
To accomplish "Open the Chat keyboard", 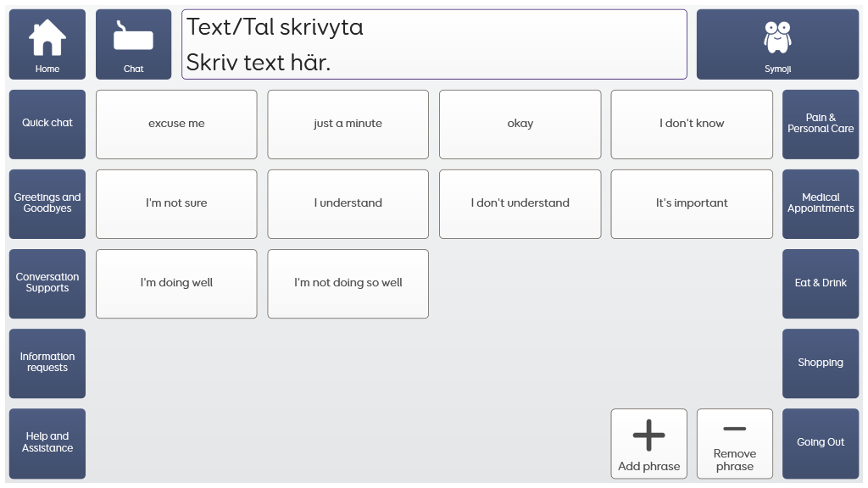I will [x=133, y=44].
